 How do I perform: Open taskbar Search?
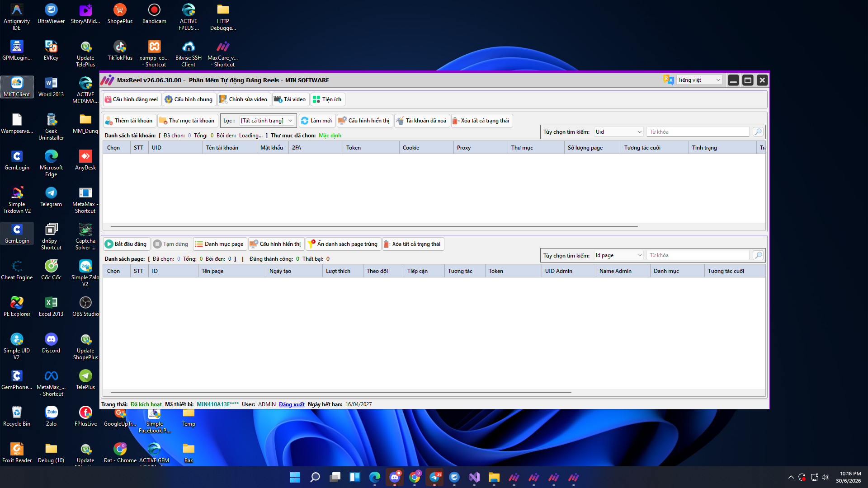(315, 477)
